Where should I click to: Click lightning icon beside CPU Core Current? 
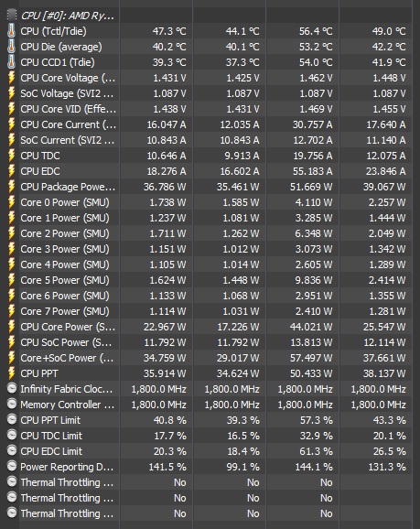pos(12,124)
